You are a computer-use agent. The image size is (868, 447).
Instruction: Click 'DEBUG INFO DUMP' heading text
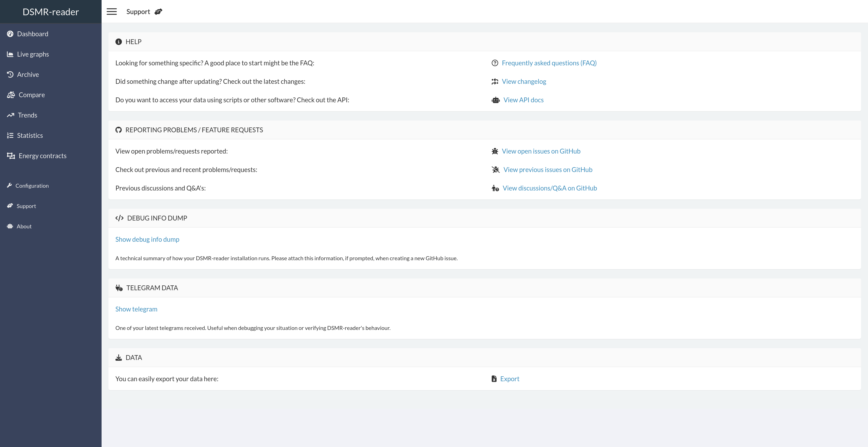click(x=157, y=218)
